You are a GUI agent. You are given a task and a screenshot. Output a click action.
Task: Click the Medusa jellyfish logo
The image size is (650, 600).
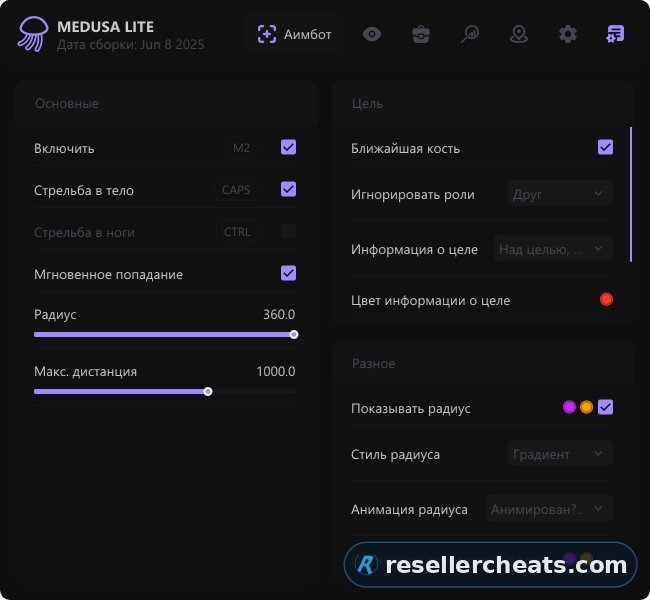[32, 34]
